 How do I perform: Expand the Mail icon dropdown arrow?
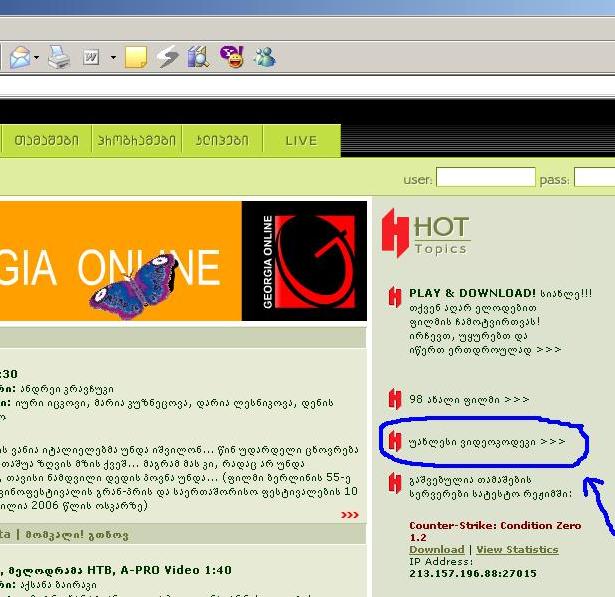[36, 58]
